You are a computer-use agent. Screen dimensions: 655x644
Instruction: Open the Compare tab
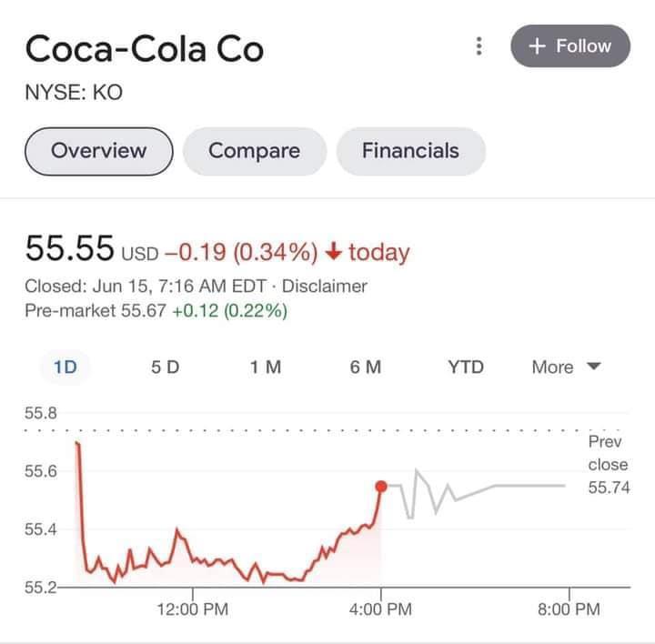tap(254, 151)
